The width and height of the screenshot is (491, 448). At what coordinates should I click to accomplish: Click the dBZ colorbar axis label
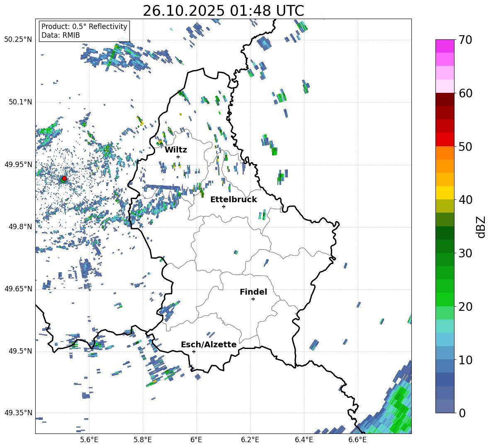point(481,227)
